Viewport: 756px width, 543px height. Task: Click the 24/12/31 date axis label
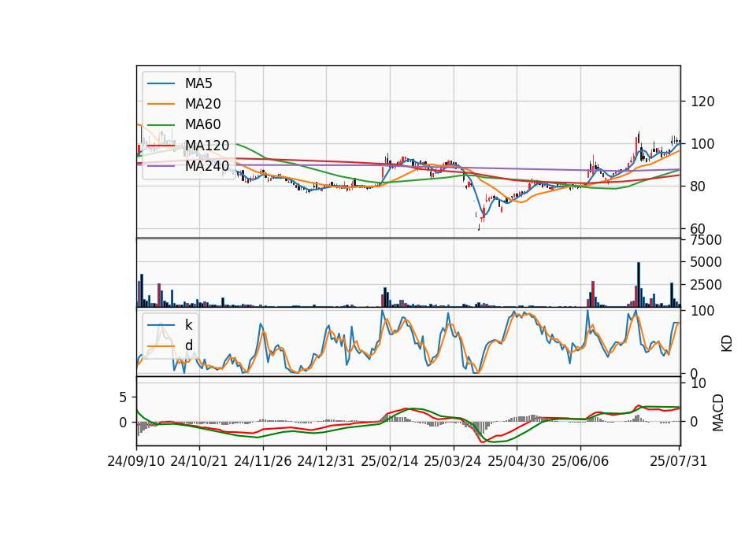tap(326, 461)
